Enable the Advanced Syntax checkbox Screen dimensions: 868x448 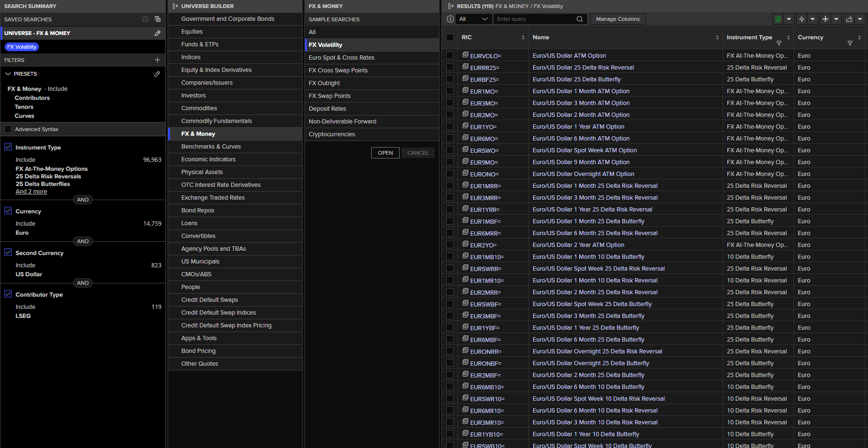(x=8, y=129)
